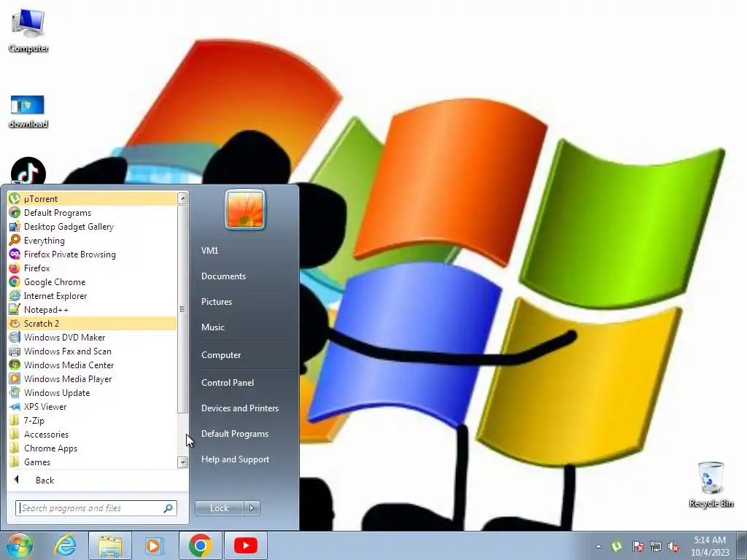Open Pictures from the Start menu
Screen dimensions: 747x560
pyautogui.click(x=216, y=302)
